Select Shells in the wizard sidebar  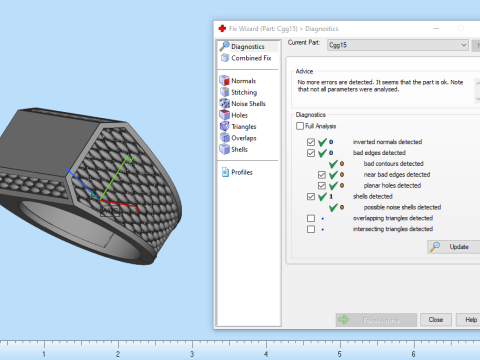tap(239, 149)
